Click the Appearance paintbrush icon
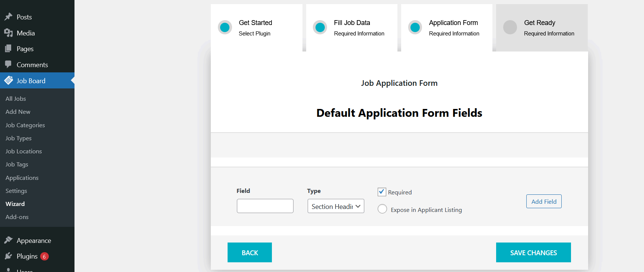This screenshot has height=272, width=644. click(8, 240)
